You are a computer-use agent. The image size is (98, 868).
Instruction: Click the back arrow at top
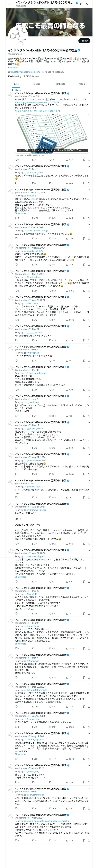point(9,4)
